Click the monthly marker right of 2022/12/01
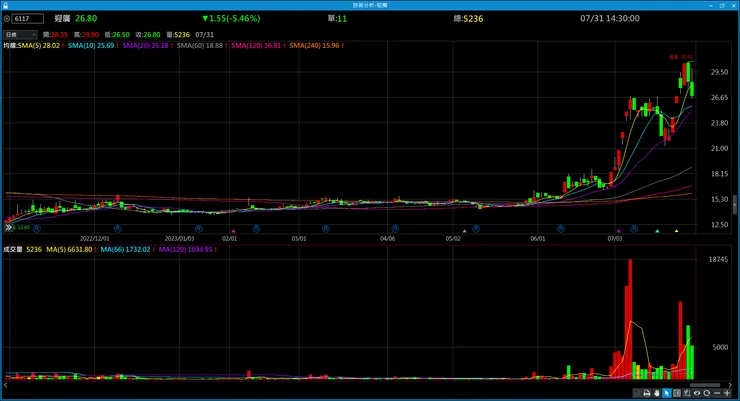Viewport: 740px width, 401px height. click(x=118, y=228)
